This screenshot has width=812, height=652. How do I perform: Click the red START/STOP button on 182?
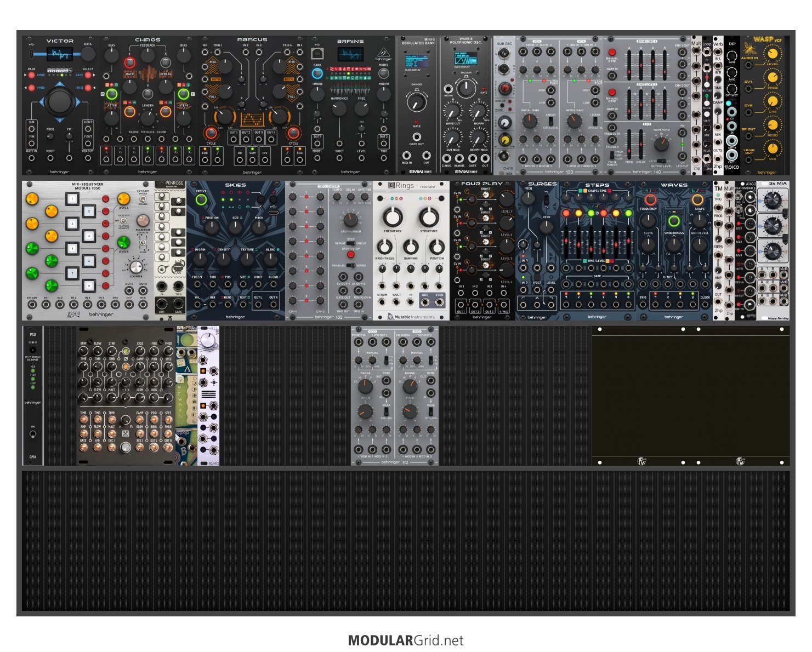click(x=351, y=255)
